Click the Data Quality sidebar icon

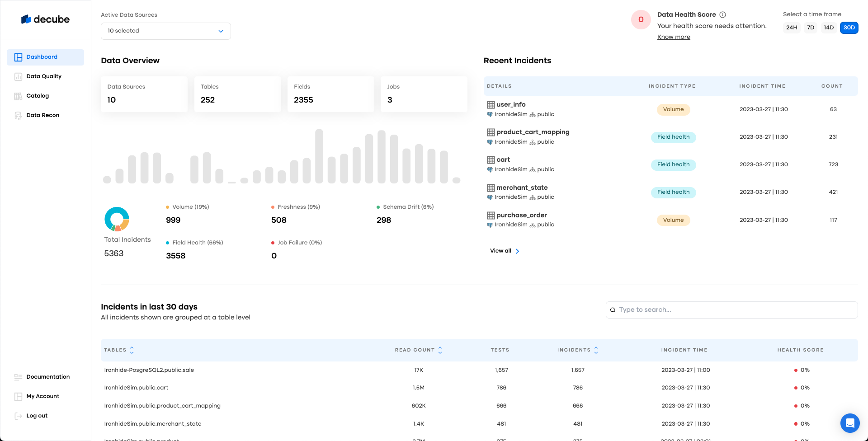point(18,77)
